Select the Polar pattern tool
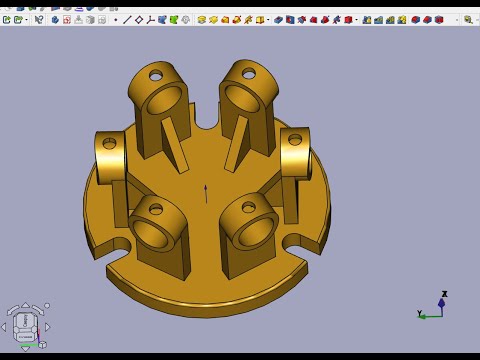 tap(390, 20)
